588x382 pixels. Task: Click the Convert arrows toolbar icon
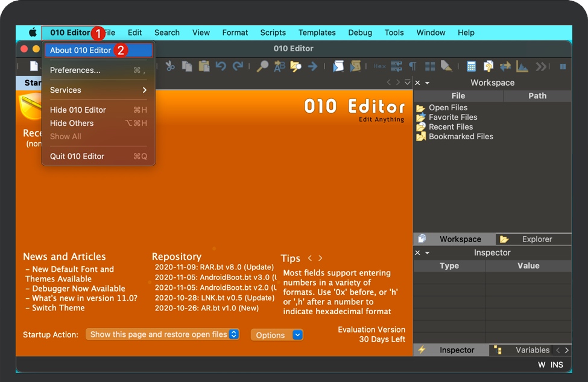pos(505,66)
